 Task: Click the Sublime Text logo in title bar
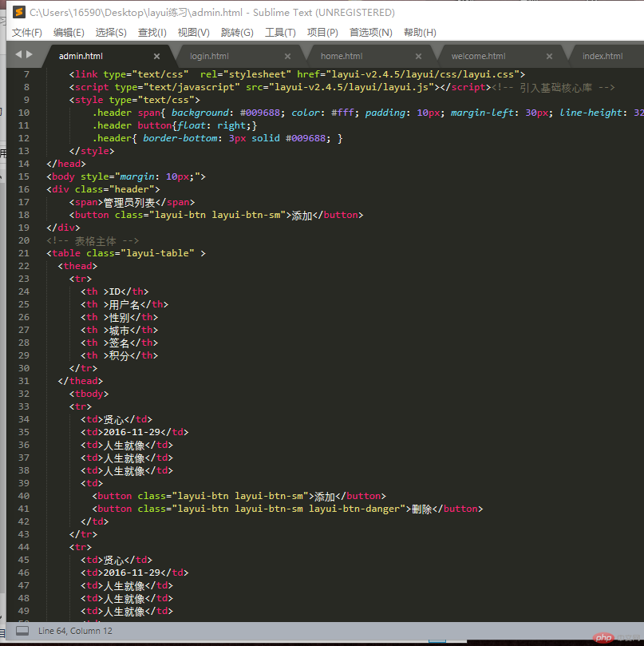[19, 12]
